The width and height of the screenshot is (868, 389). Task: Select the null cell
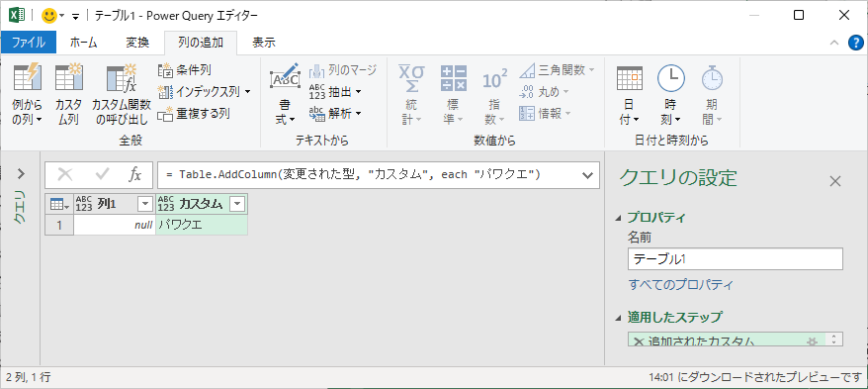(x=115, y=225)
